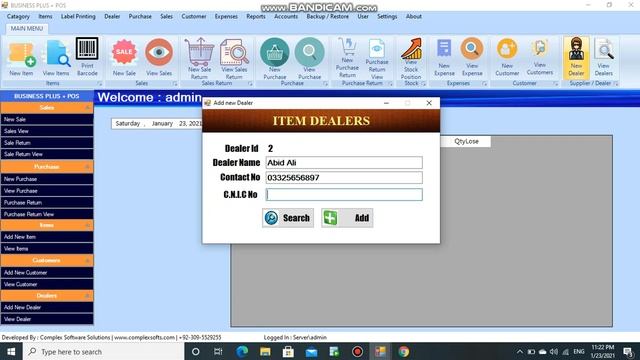The height and width of the screenshot is (360, 640).
Task: Close the Add new Dealer dialog
Action: click(x=429, y=103)
